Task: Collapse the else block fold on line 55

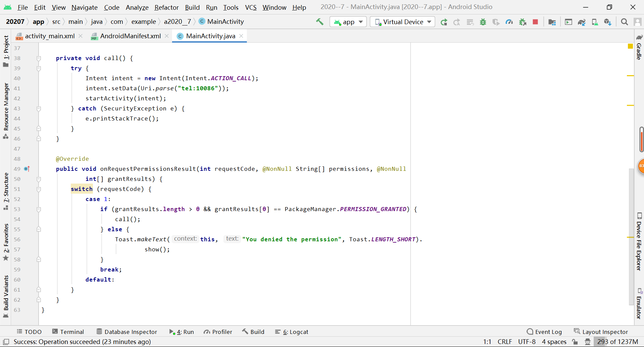Action: [x=39, y=229]
